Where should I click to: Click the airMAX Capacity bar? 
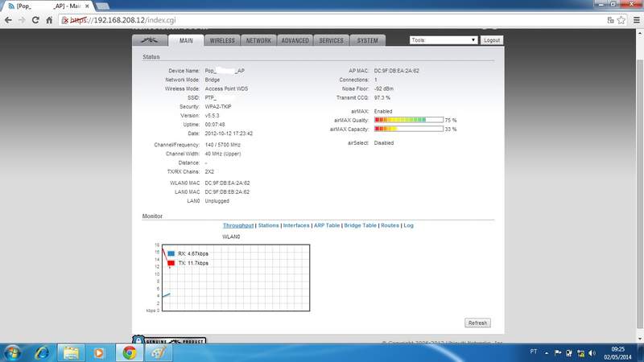pyautogui.click(x=409, y=129)
